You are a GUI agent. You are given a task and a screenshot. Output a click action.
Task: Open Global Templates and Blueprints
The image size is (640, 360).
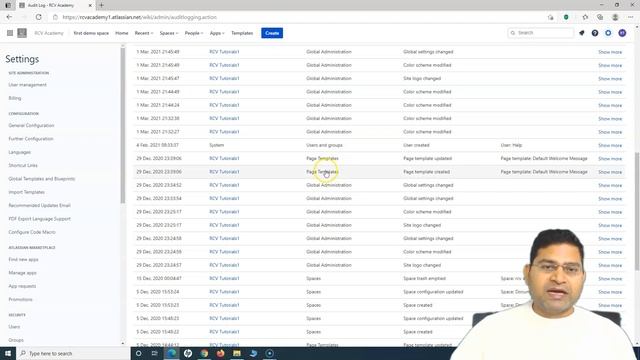[42, 179]
